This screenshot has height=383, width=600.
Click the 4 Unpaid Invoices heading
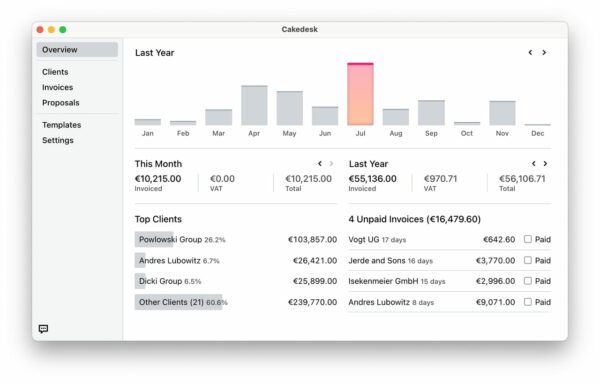tap(414, 219)
